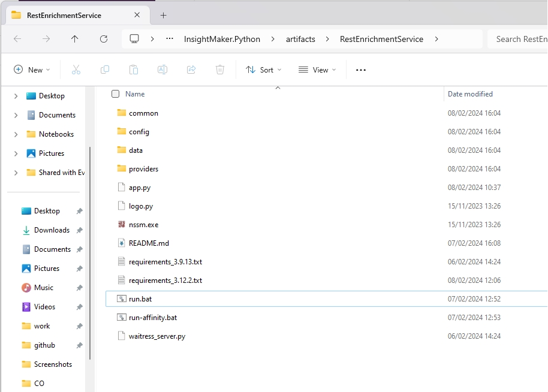Open the New item menu button

coord(32,70)
